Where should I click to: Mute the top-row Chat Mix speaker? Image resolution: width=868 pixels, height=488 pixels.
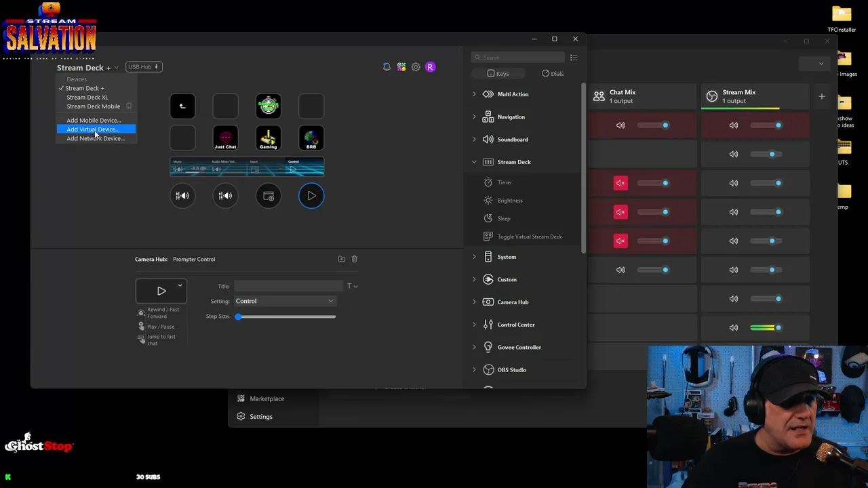pyautogui.click(x=620, y=125)
